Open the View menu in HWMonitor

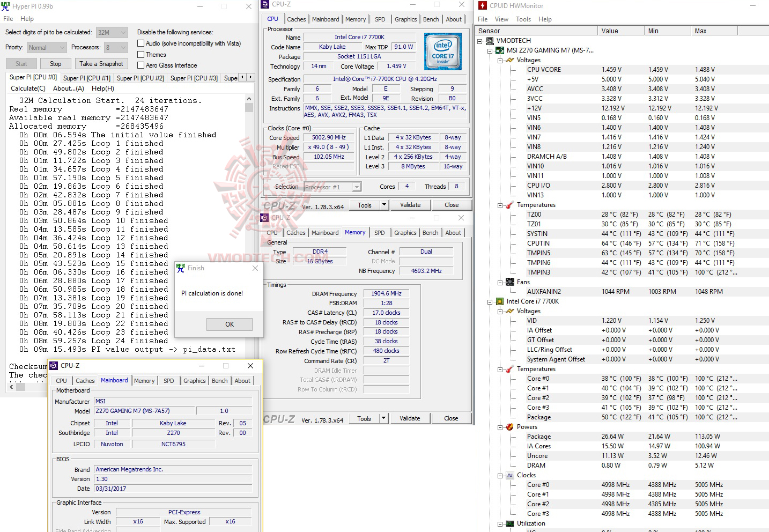501,18
